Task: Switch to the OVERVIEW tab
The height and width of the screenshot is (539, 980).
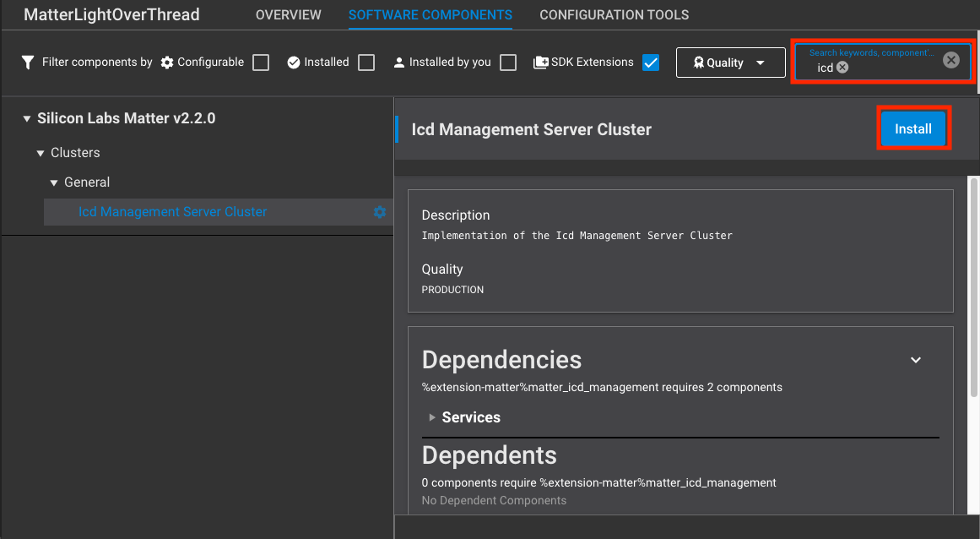Action: click(288, 14)
